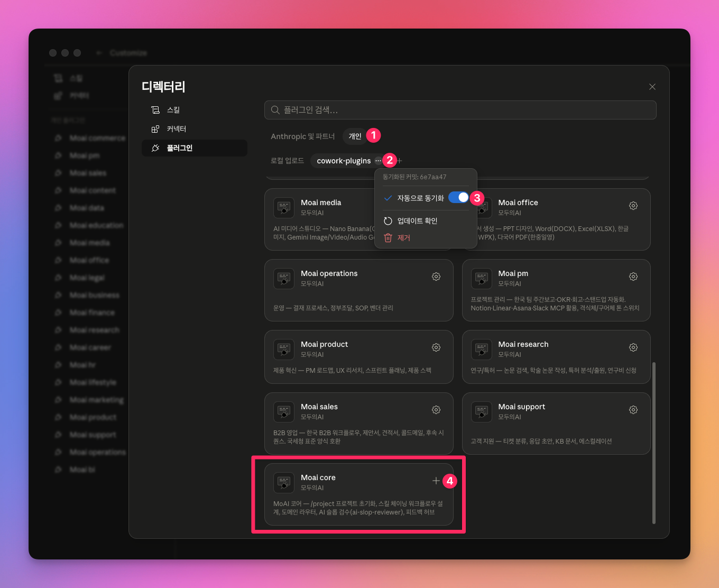Click the Moai support plugin icon
This screenshot has width=719, height=588.
pyautogui.click(x=481, y=412)
